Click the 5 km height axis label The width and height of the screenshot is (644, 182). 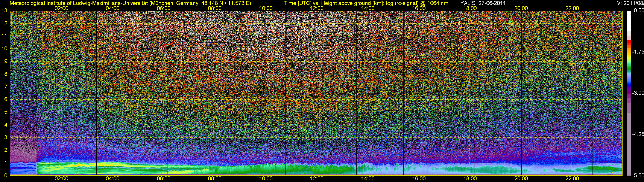pos(6,112)
